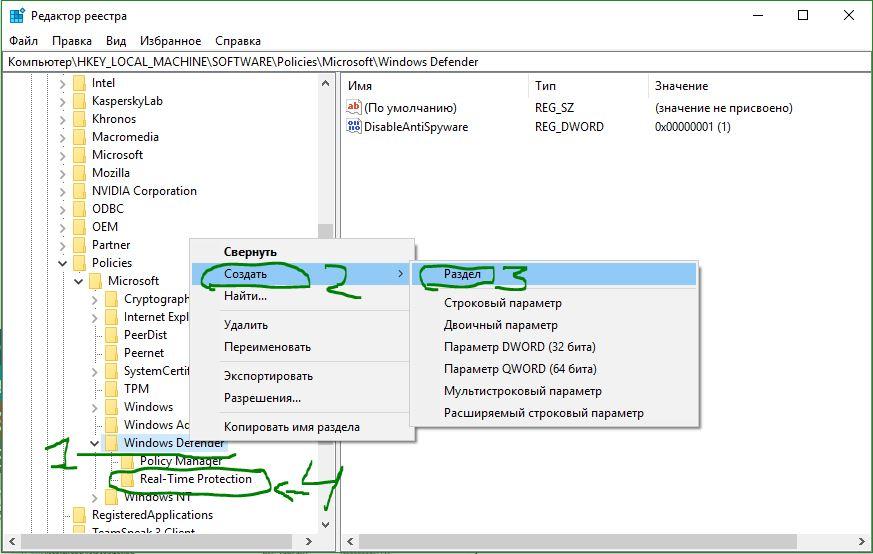Click the NVIDIA Corporation folder icon
Image resolution: width=873 pixels, height=554 pixels.
80,190
